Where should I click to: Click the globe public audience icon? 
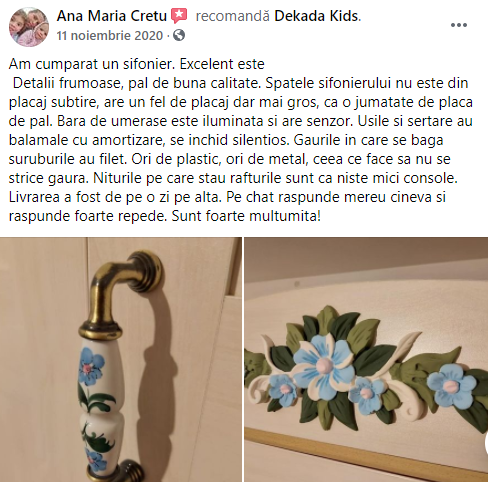coord(179,35)
